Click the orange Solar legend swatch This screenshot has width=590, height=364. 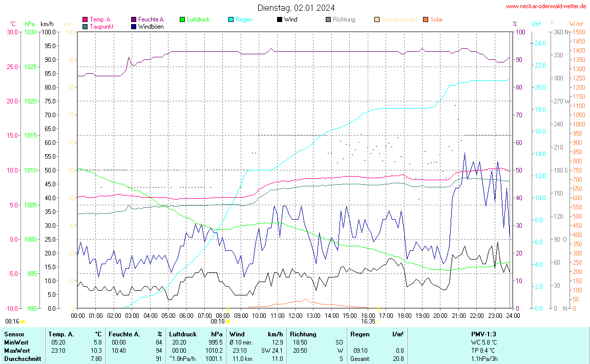[x=426, y=19]
